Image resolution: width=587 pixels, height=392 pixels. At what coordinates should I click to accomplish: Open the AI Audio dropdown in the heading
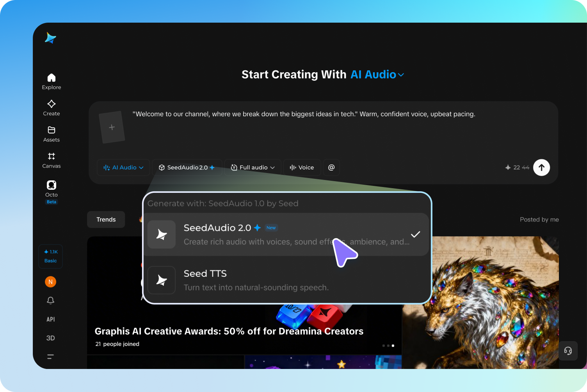377,75
